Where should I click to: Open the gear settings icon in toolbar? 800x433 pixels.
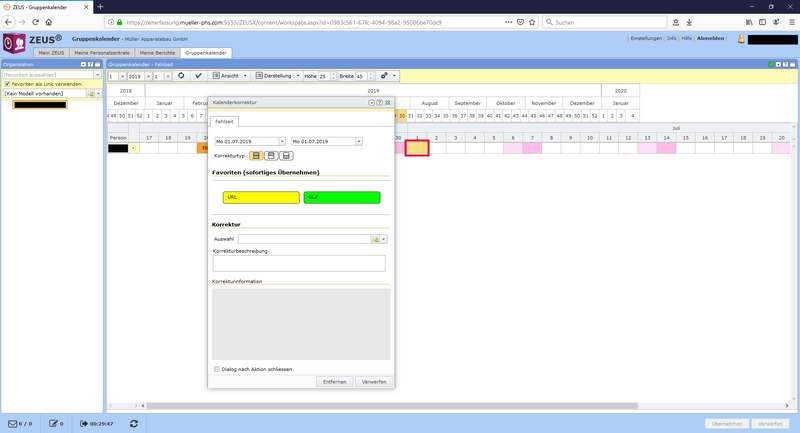384,76
